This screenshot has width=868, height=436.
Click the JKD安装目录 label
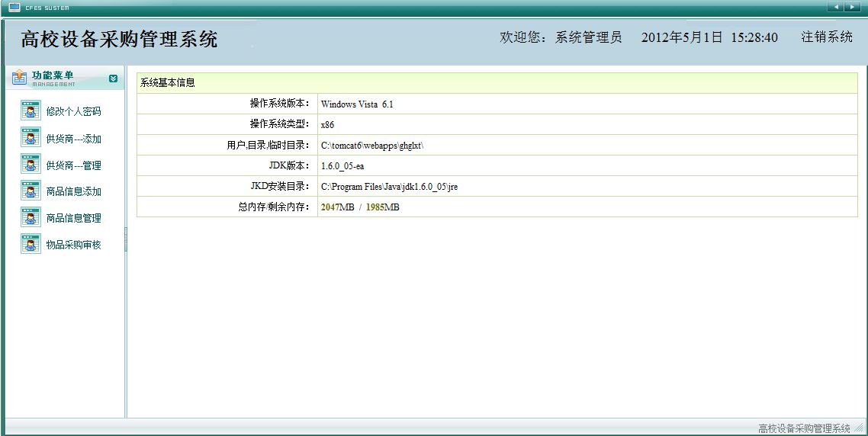pos(280,187)
